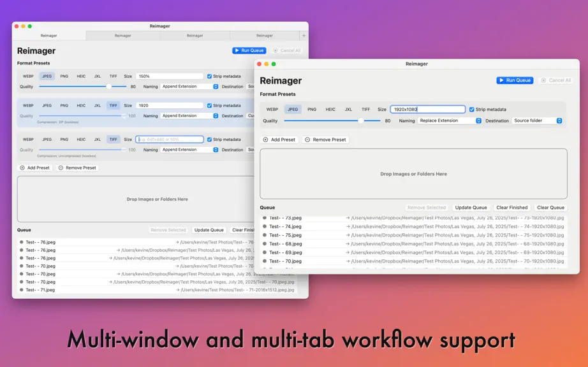Adjust Quality slider in the front window
Image resolution: width=588 pixels, height=367 pixels.
click(x=332, y=120)
